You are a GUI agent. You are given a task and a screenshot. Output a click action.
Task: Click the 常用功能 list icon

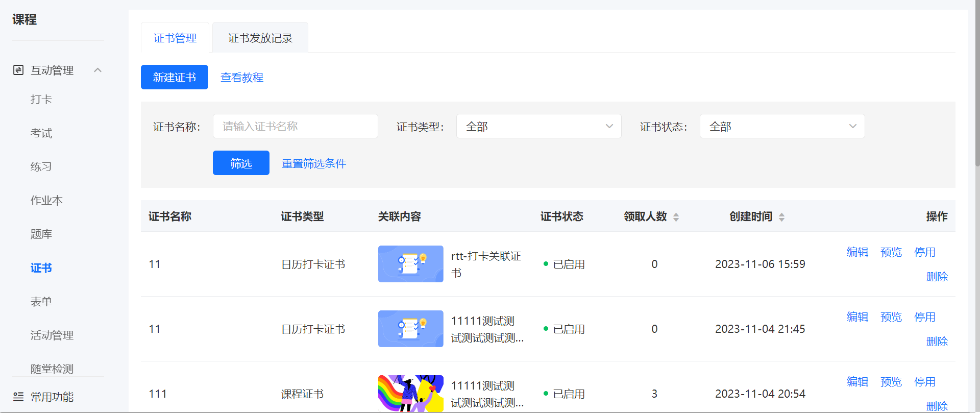tap(18, 397)
